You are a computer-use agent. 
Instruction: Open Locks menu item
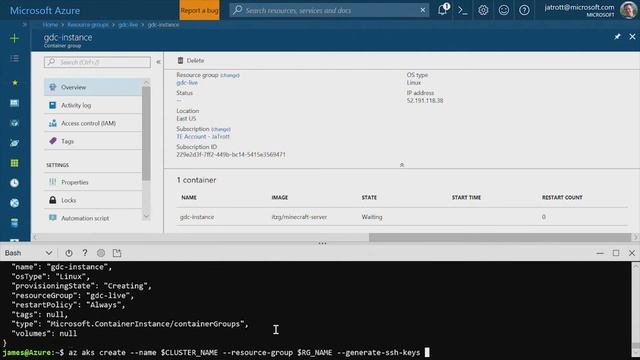[93, 200]
